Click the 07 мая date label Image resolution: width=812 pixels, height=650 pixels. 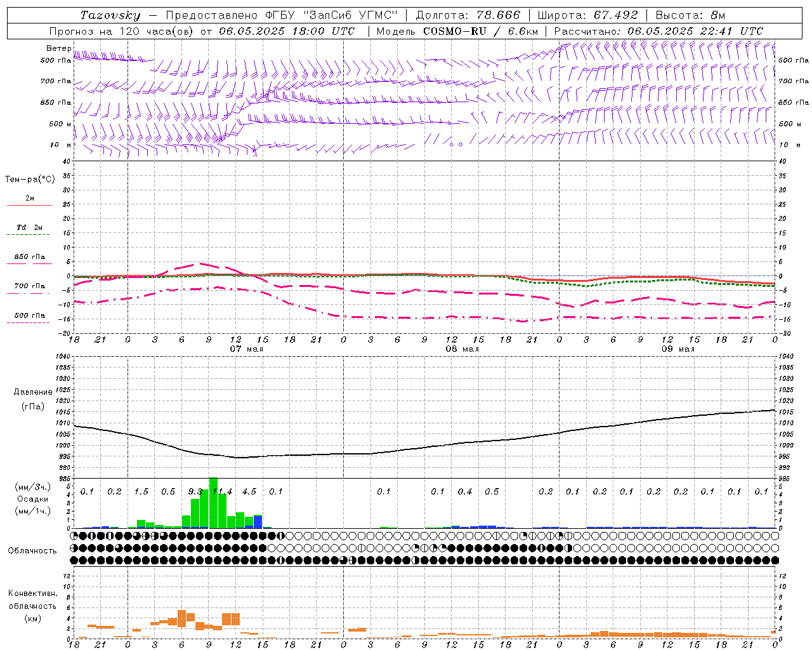246,349
